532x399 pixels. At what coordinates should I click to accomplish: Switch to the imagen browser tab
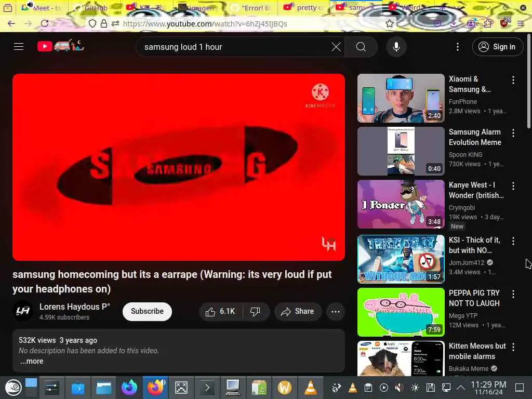[198, 7]
